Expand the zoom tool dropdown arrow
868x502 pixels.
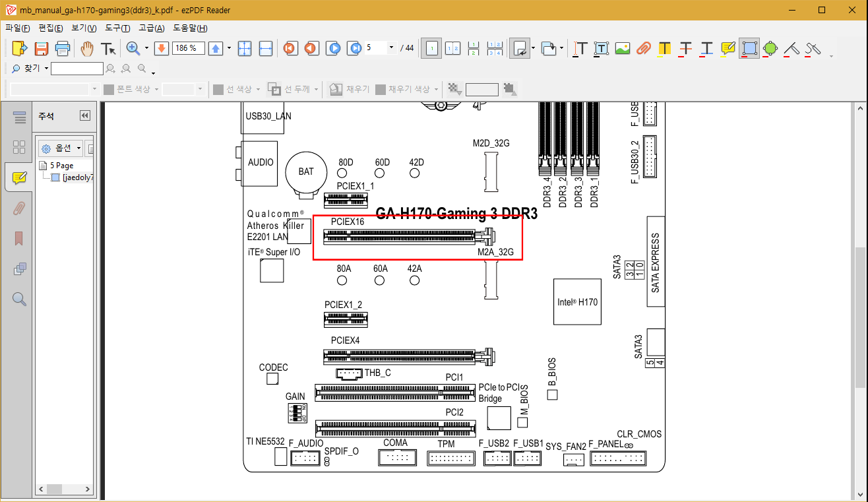(146, 48)
